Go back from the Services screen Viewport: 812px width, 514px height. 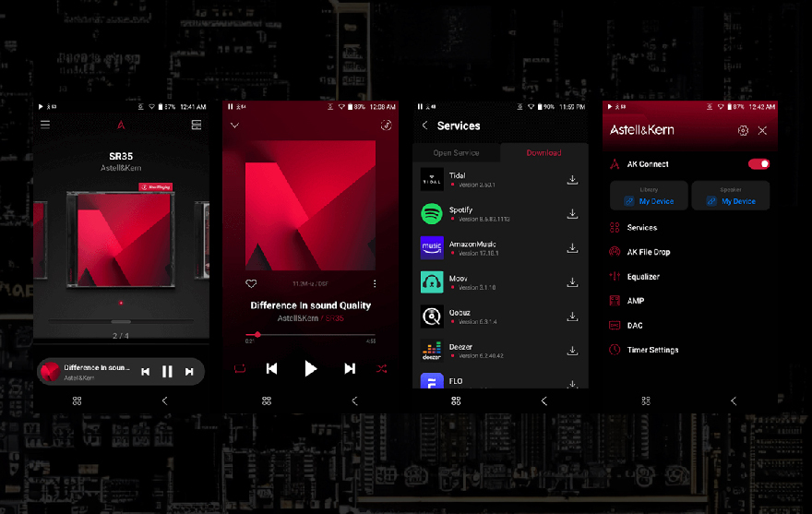(424, 126)
